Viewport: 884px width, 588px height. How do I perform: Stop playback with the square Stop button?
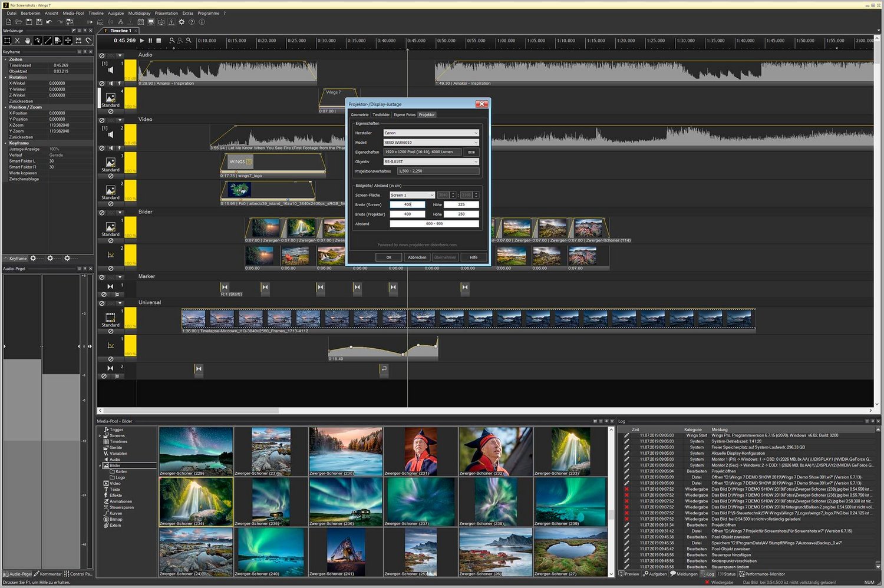159,41
